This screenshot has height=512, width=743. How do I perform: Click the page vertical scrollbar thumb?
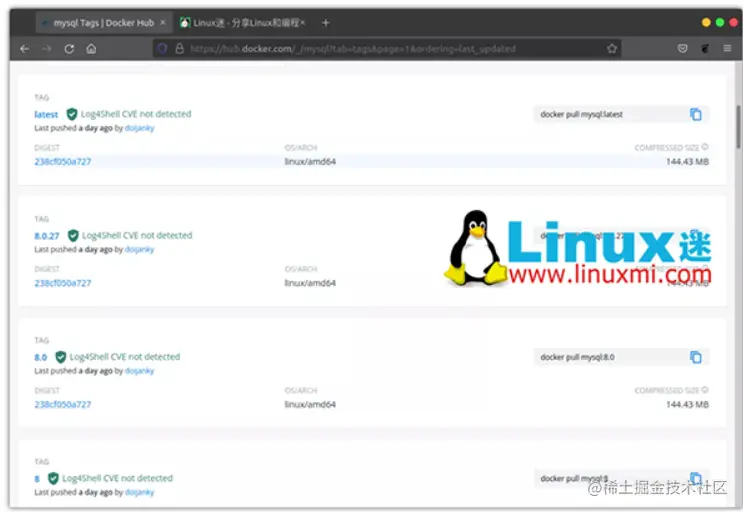point(738,127)
